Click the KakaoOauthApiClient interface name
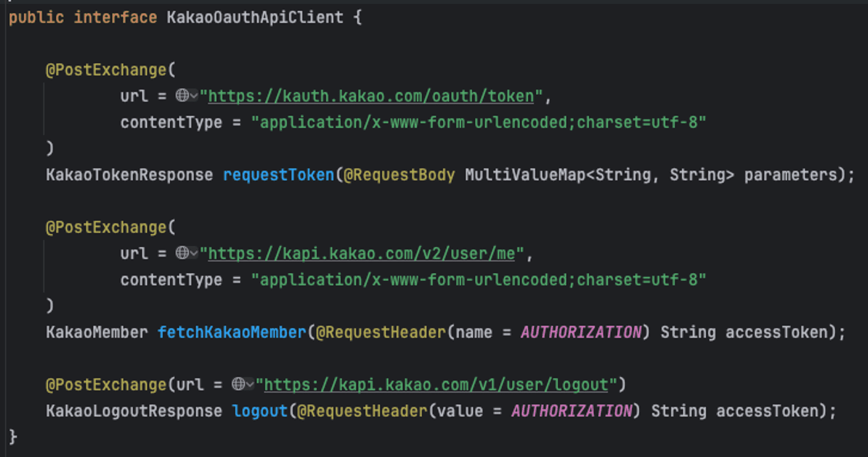Viewport: 868px width, 457px height. (x=255, y=17)
